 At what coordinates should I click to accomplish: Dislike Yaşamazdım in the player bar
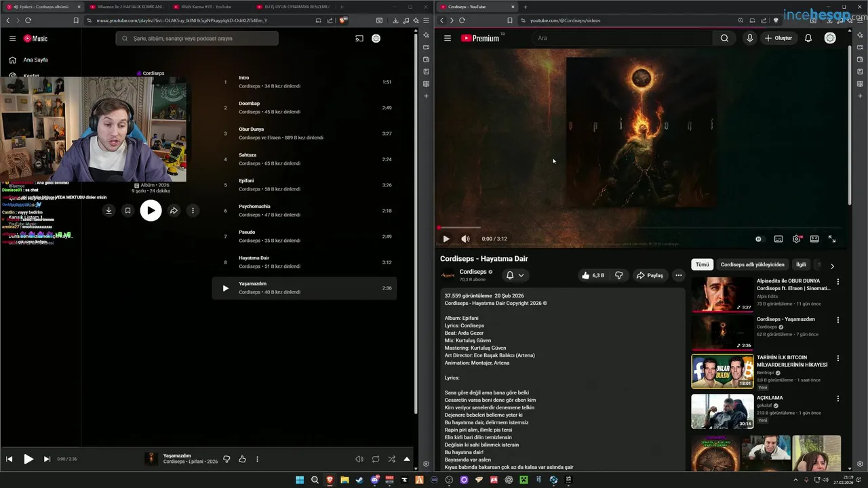point(226,459)
